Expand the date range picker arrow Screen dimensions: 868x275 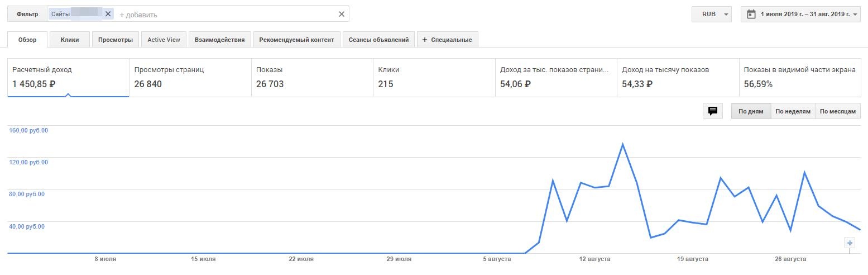point(856,15)
